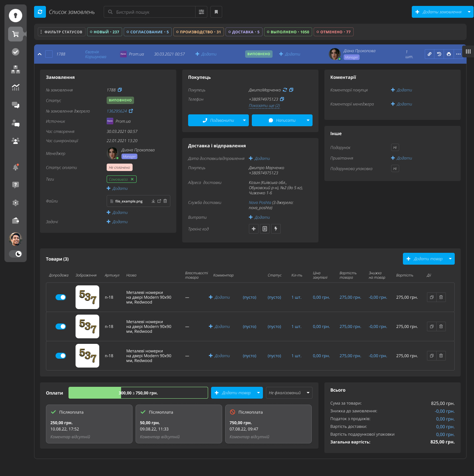Toggle upsell switch for first product
This screenshot has height=476, width=474.
(61, 297)
